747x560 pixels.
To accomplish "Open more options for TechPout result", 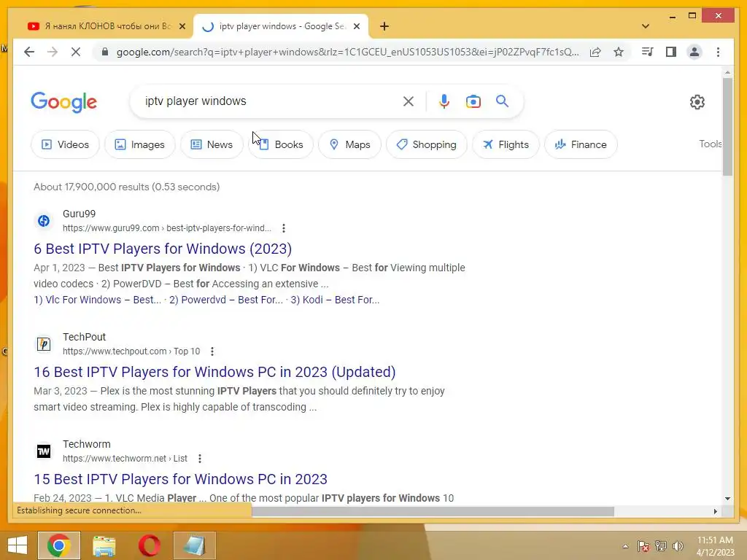I will [x=212, y=351].
